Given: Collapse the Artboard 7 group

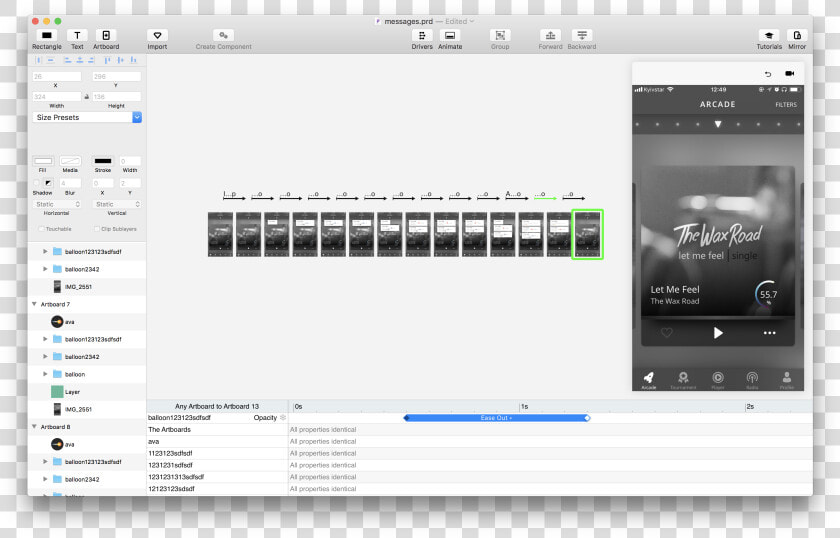Looking at the screenshot, I should pos(34,304).
